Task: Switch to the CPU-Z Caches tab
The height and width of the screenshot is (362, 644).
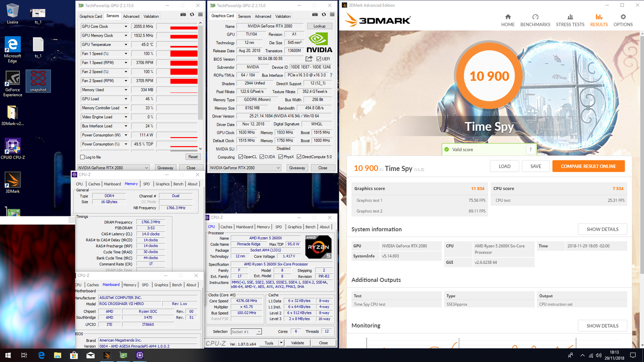Action: click(x=226, y=227)
